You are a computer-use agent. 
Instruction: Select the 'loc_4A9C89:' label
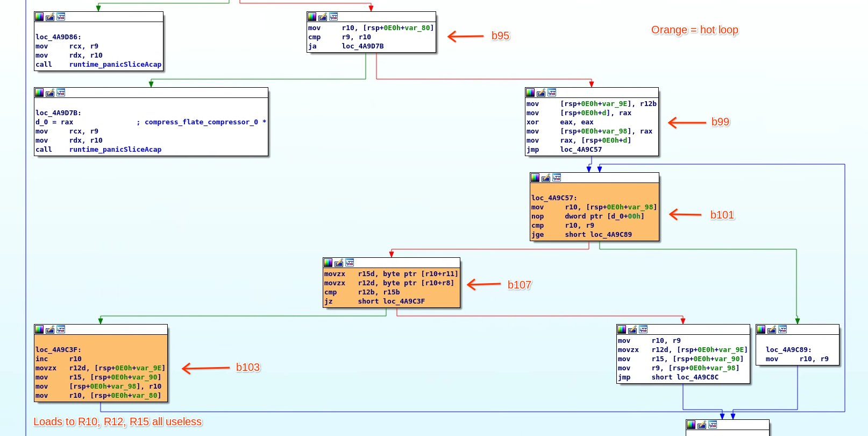788,350
